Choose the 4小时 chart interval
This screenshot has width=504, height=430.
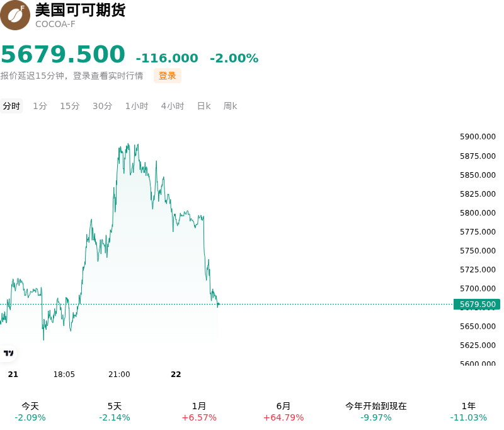[x=173, y=106]
